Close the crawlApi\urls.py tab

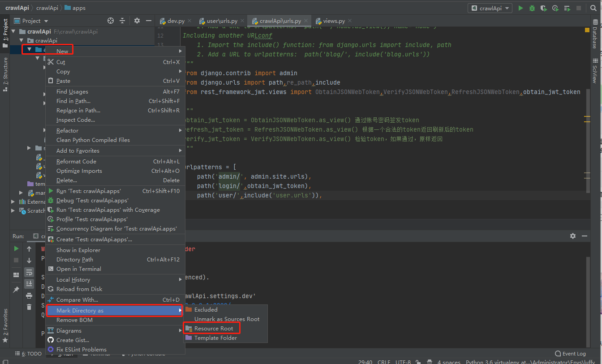click(x=306, y=21)
